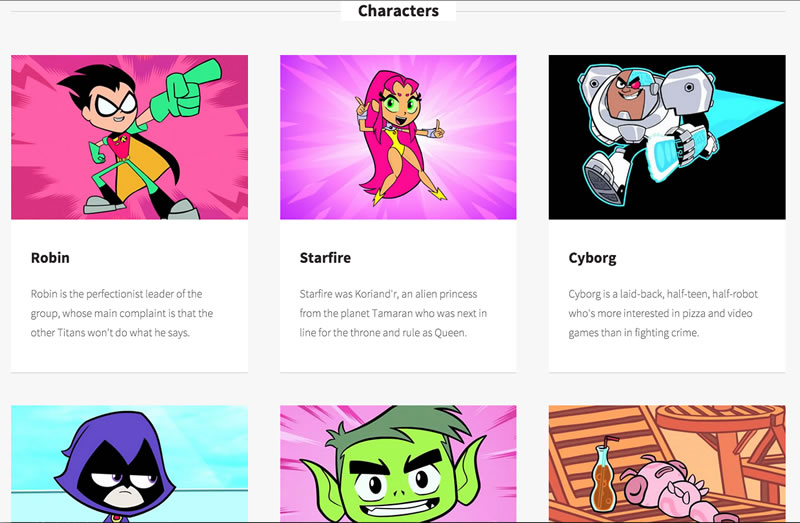The width and height of the screenshot is (800, 523).
Task: Click Robin's green pointing glove
Action: tap(186, 91)
